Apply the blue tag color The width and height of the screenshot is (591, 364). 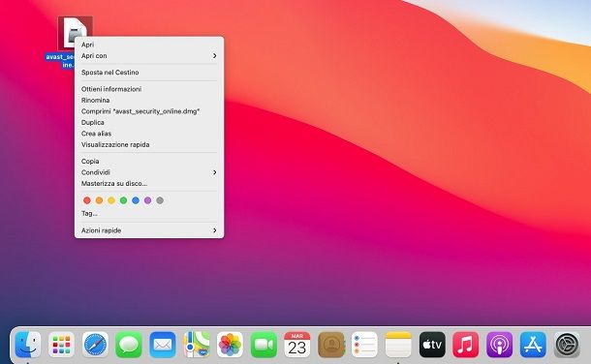click(x=136, y=200)
